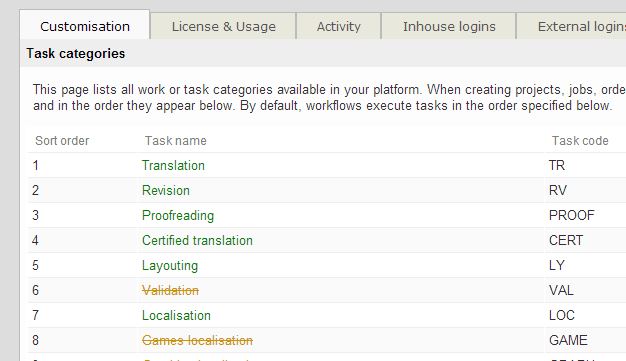Click sort order number 6
Viewport: 626px width, 361px height.
click(36, 290)
